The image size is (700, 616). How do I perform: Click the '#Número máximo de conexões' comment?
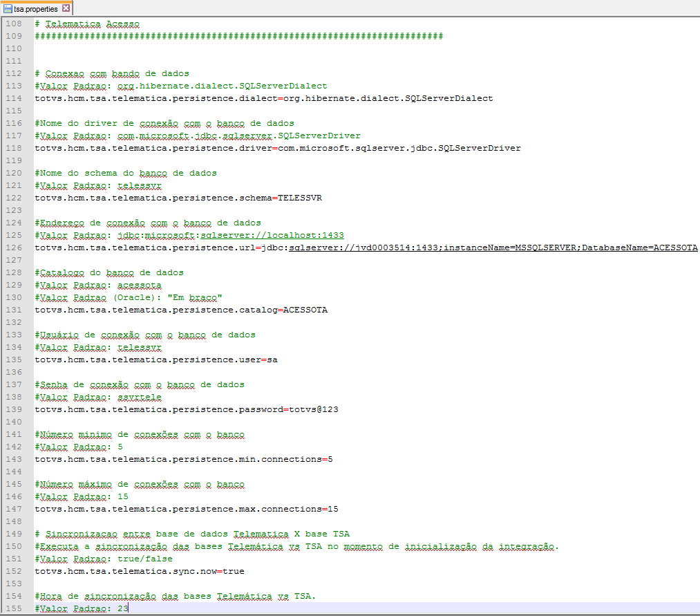coord(140,485)
